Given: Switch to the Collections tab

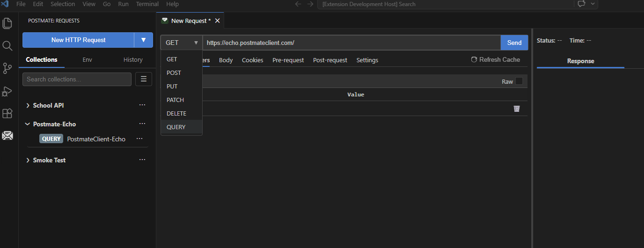Looking at the screenshot, I should 42,59.
